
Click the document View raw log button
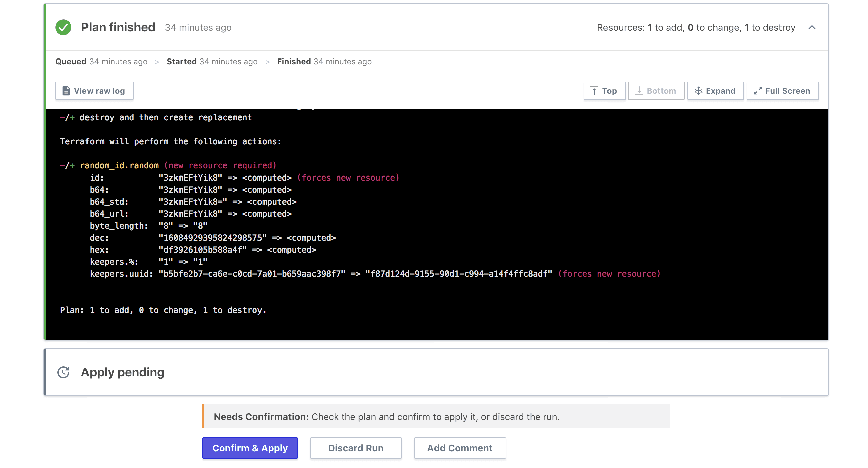click(93, 90)
